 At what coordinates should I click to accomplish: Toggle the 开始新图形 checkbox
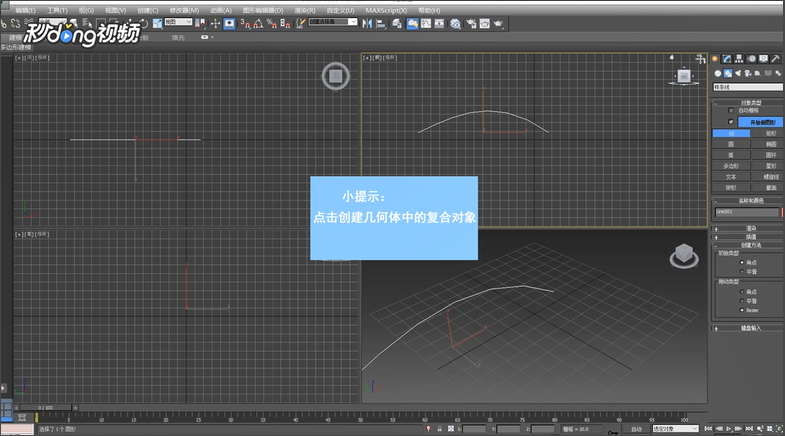click(731, 122)
